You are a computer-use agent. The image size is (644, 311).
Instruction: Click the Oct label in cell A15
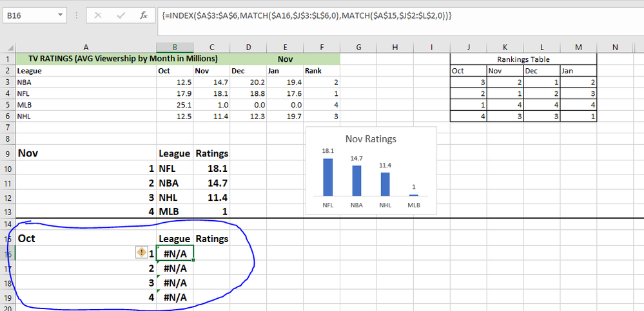coord(86,238)
